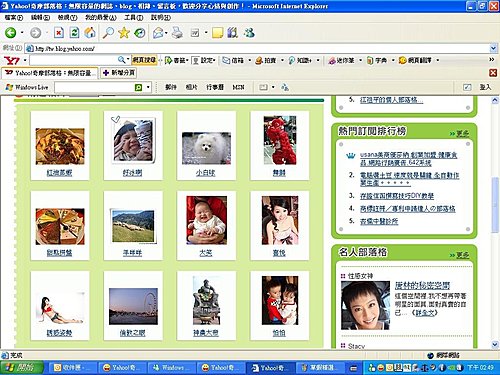Click the 網頁搜尋 web search button

pyautogui.click(x=144, y=60)
